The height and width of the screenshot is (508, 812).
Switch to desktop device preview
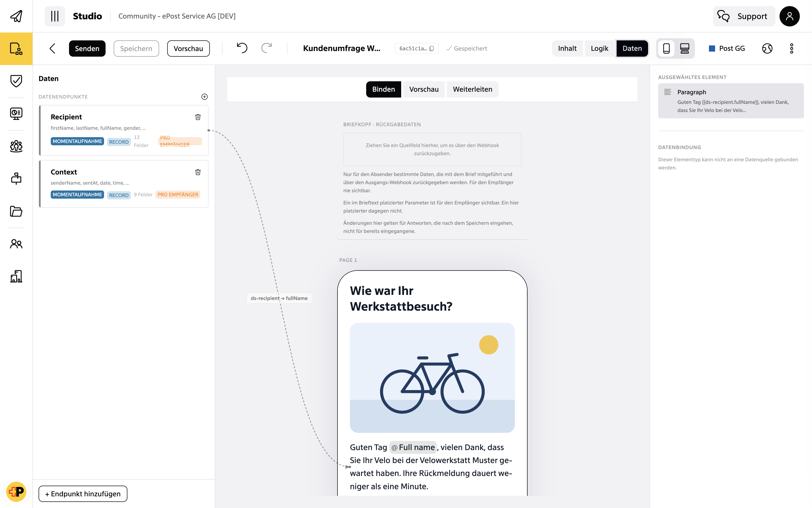[685, 48]
